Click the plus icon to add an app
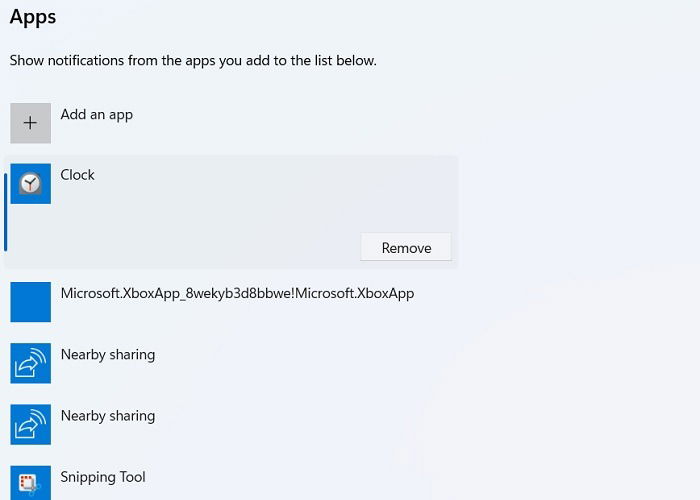Viewport: 700px width, 500px height. click(30, 123)
